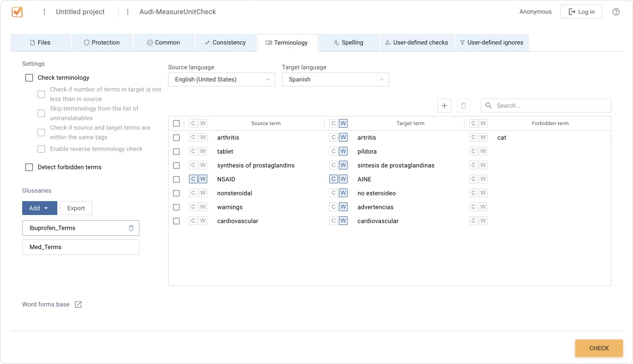Open the help question mark icon
The image size is (633, 364).
(x=616, y=12)
